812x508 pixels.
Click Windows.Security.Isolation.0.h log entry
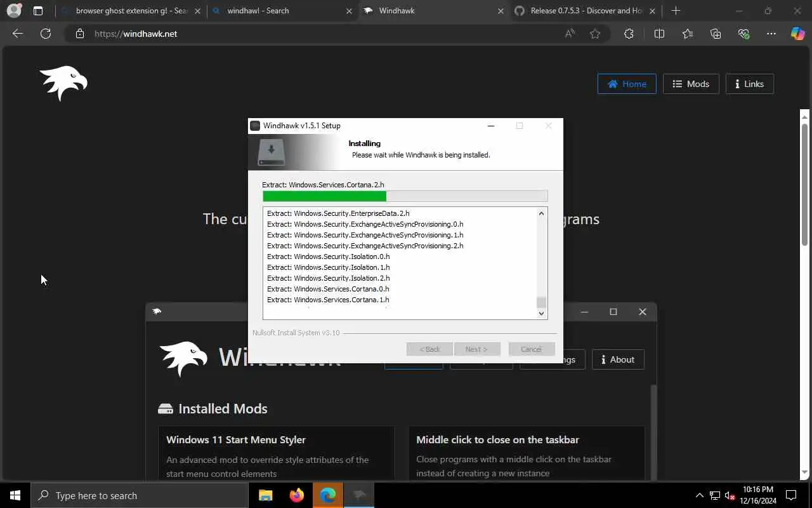click(328, 257)
